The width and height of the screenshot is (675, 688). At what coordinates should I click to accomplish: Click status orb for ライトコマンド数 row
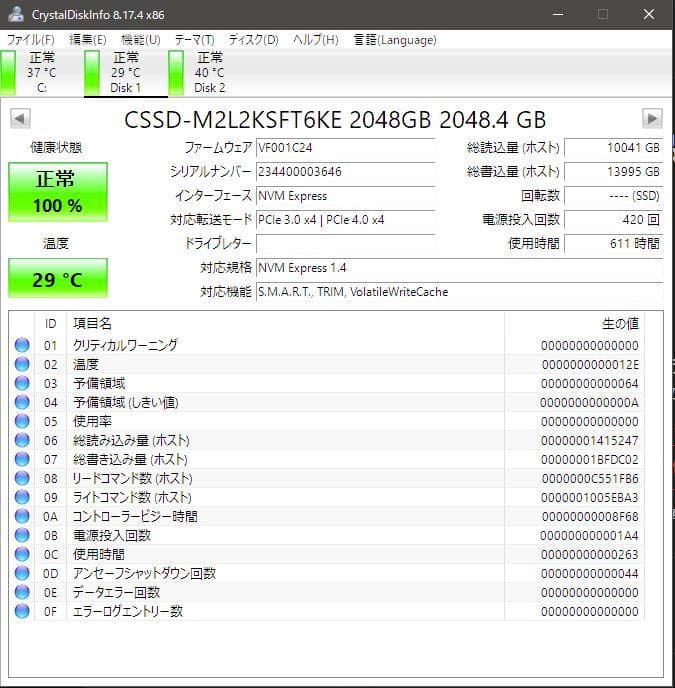(22, 497)
